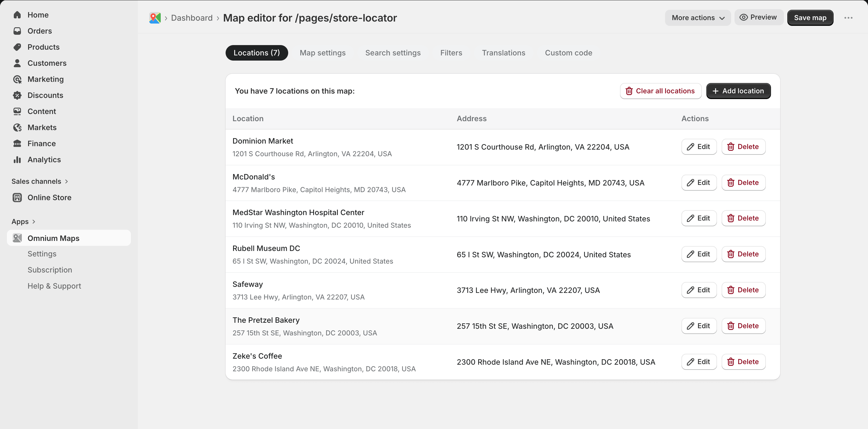Image resolution: width=868 pixels, height=429 pixels.
Task: Open Analytics in the sidebar
Action: tap(44, 159)
